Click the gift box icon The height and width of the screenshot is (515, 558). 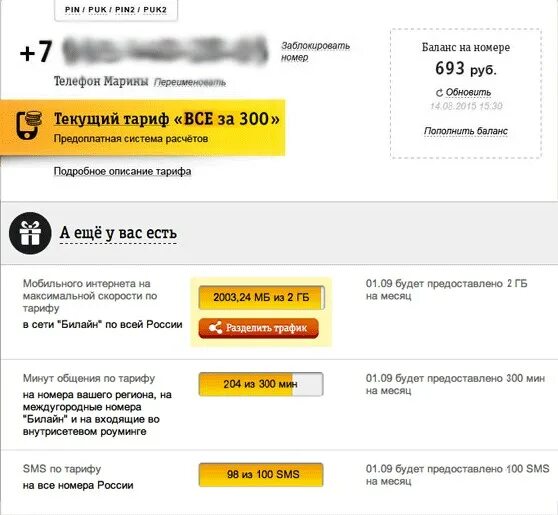30,233
